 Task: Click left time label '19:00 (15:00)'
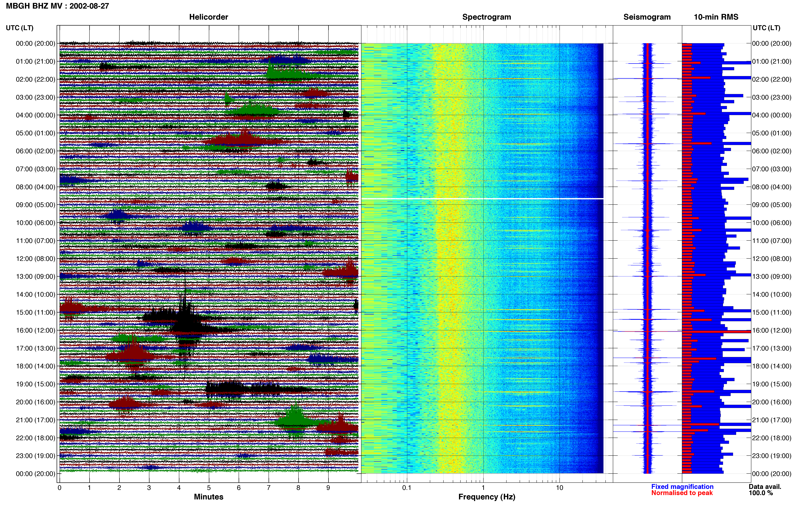pos(36,384)
